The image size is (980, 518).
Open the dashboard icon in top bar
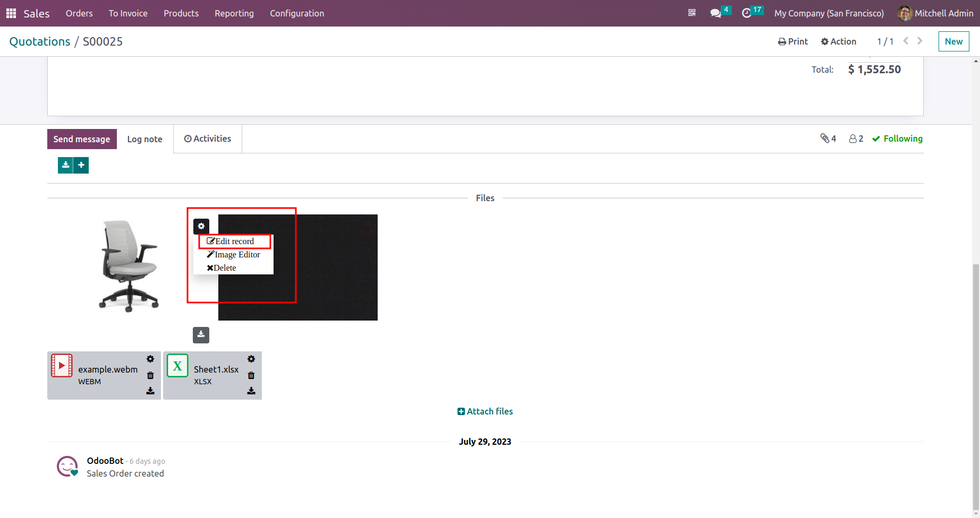coord(692,13)
